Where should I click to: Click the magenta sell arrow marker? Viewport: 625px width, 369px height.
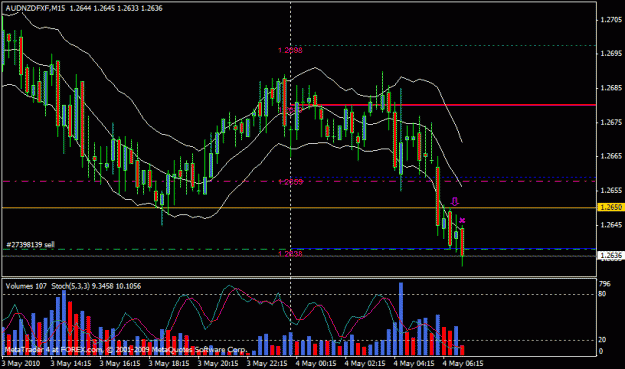coord(455,201)
